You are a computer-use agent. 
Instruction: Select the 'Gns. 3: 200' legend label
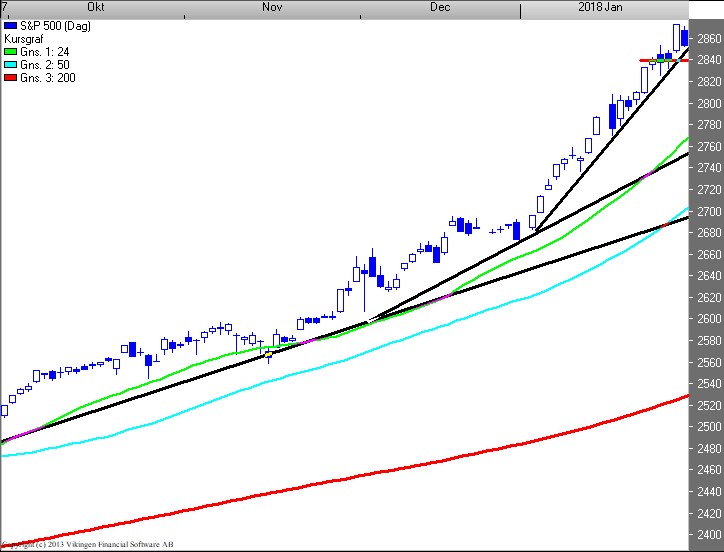48,78
